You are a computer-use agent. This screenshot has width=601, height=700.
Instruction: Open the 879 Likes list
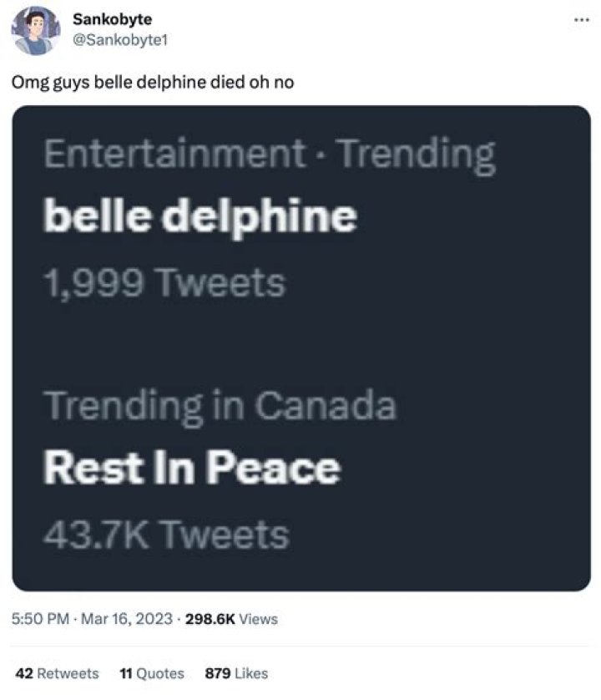(236, 673)
